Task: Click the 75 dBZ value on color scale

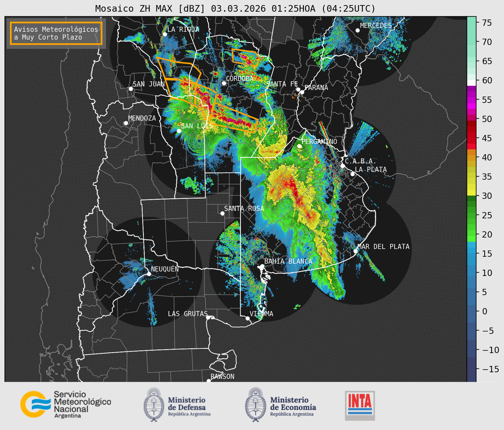Action: click(x=487, y=23)
